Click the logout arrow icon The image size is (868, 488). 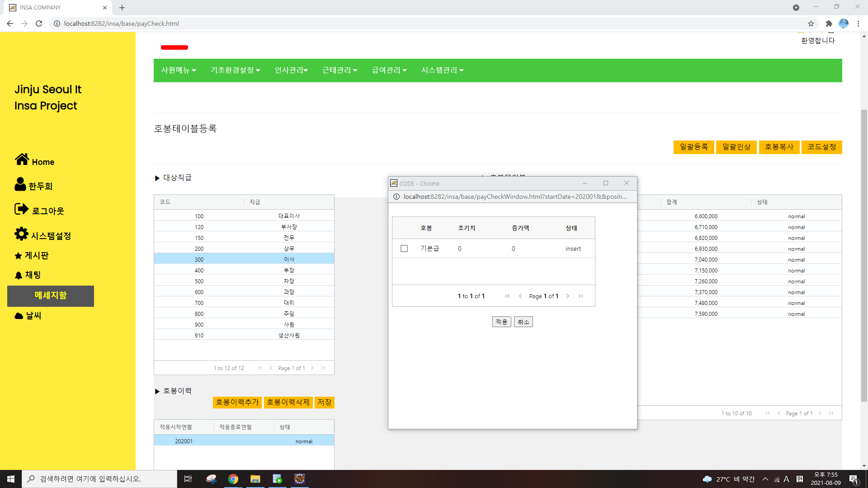pos(21,209)
